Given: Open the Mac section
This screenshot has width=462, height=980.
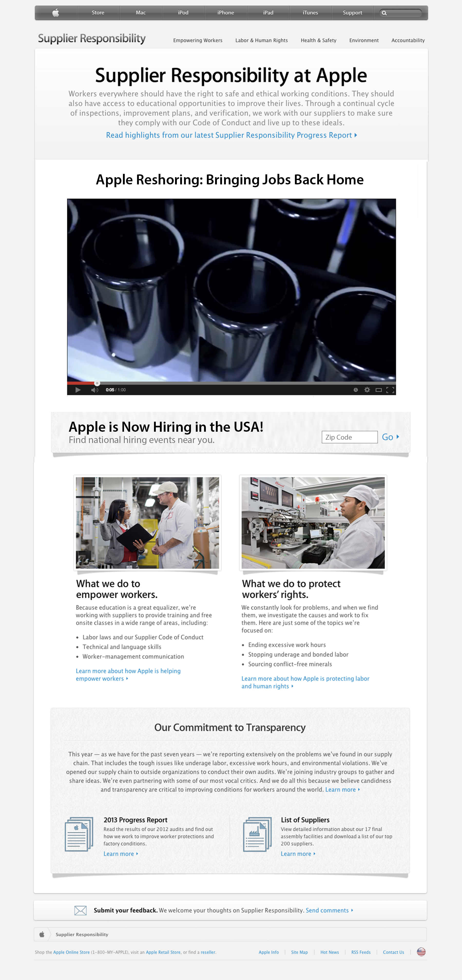Looking at the screenshot, I should click(x=141, y=13).
